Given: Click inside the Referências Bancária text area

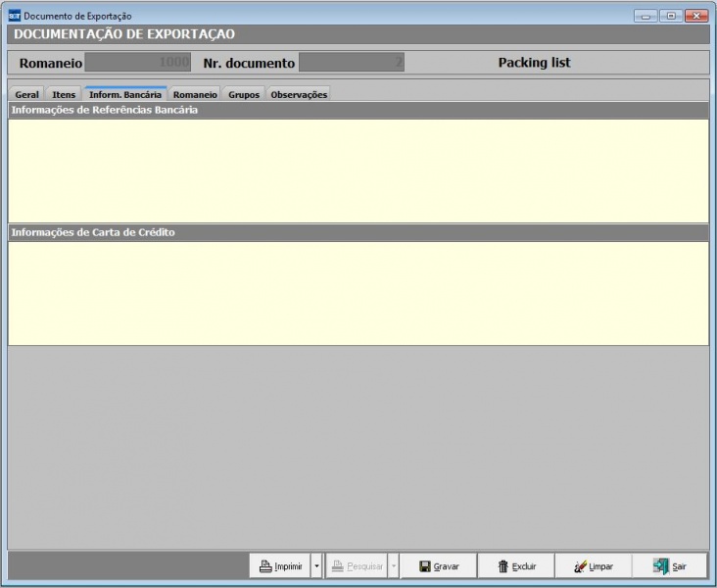Looking at the screenshot, I should point(358,171).
